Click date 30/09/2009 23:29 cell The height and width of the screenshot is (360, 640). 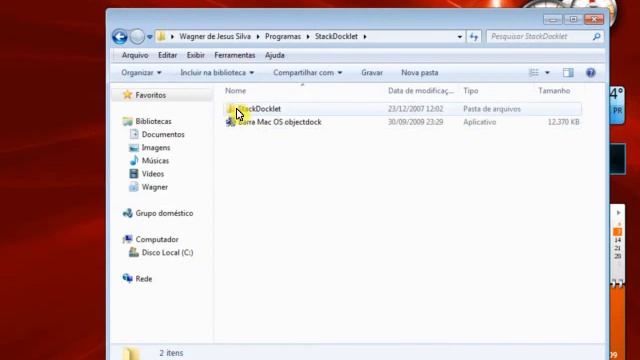(x=416, y=122)
